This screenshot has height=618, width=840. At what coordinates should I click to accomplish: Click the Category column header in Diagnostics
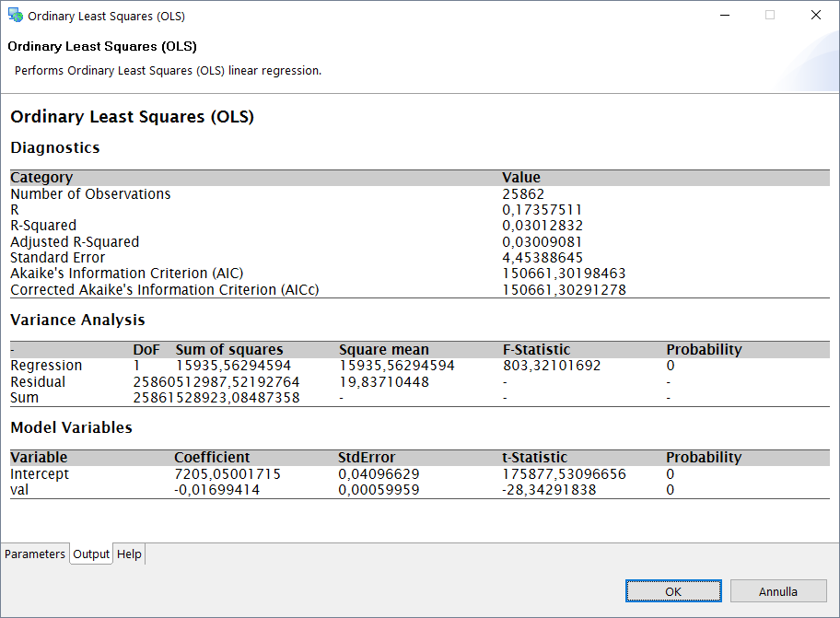(x=41, y=178)
